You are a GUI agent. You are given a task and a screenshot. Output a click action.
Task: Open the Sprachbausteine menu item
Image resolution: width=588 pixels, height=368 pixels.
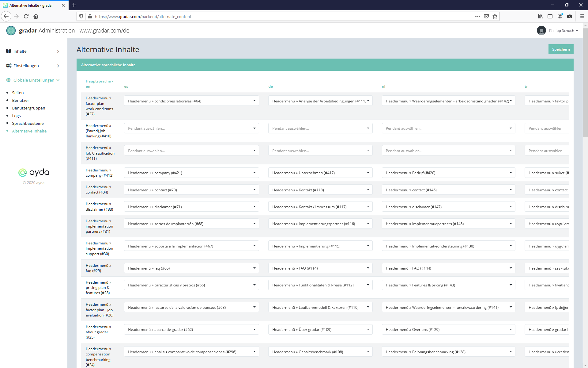28,123
